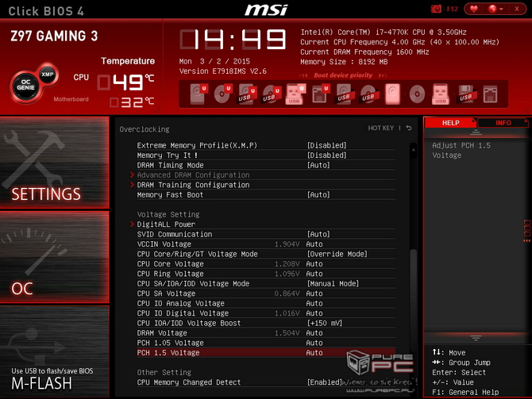Open SVID Communication Auto dropdown

318,234
